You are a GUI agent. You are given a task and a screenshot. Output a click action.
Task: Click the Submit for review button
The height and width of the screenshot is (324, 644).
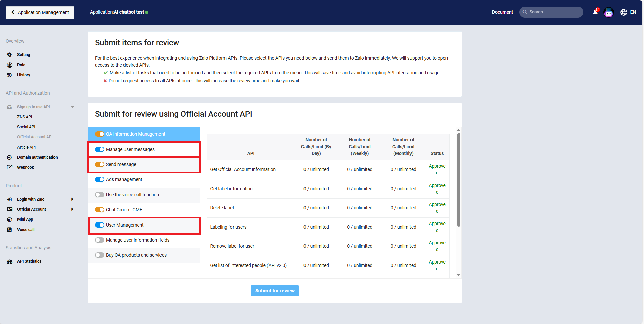[275, 291]
